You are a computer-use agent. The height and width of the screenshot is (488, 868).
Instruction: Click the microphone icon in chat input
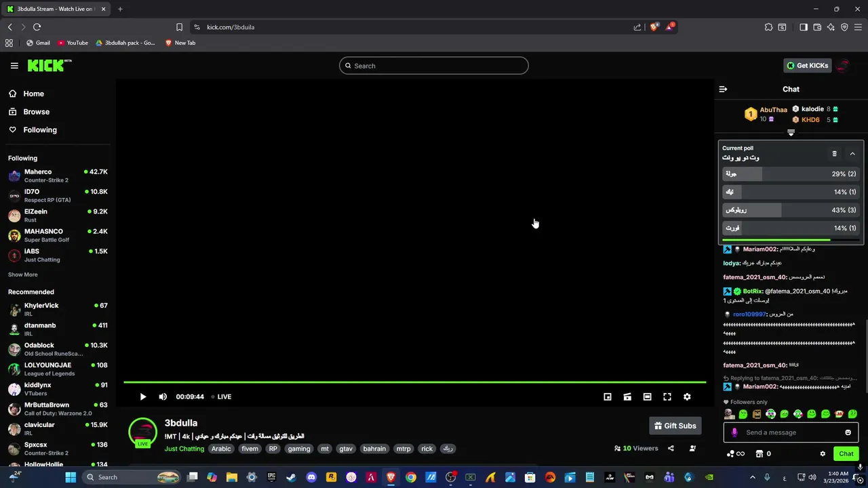pos(734,432)
